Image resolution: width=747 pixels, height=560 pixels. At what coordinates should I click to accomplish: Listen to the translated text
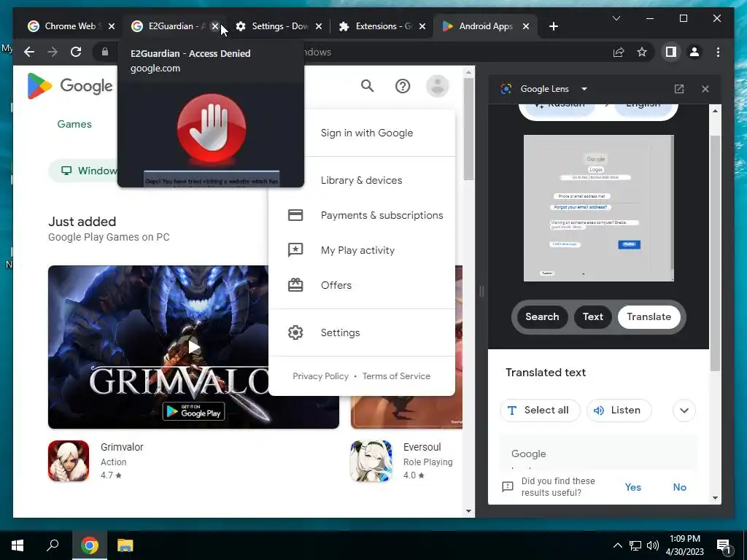point(619,411)
